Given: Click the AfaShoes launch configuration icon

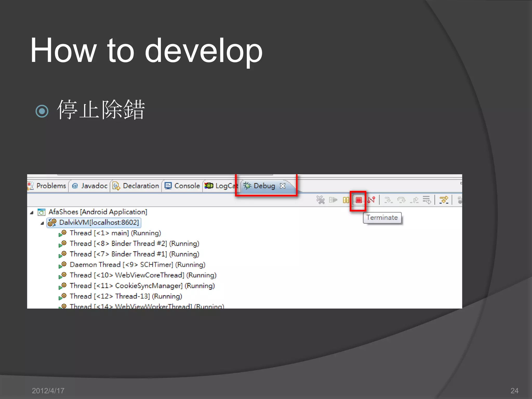Looking at the screenshot, I should click(x=42, y=212).
